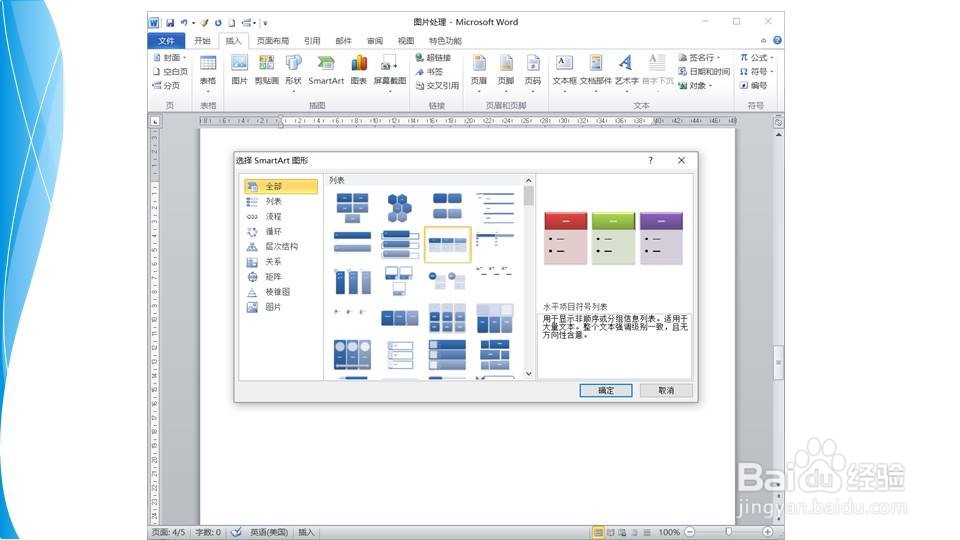Image resolution: width=960 pixels, height=540 pixels.
Task: Click the SmartArt dialog help question mark
Action: [x=651, y=160]
